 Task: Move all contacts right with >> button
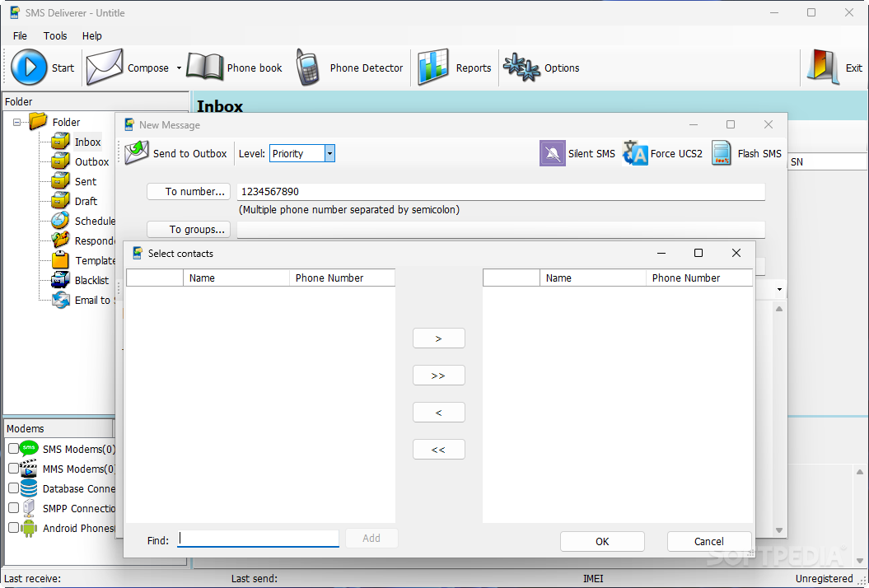438,376
